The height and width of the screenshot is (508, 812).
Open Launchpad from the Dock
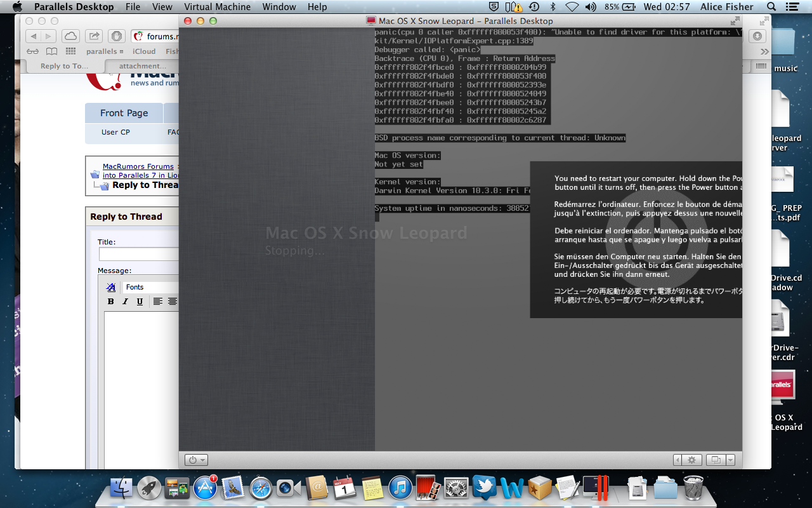(x=149, y=488)
